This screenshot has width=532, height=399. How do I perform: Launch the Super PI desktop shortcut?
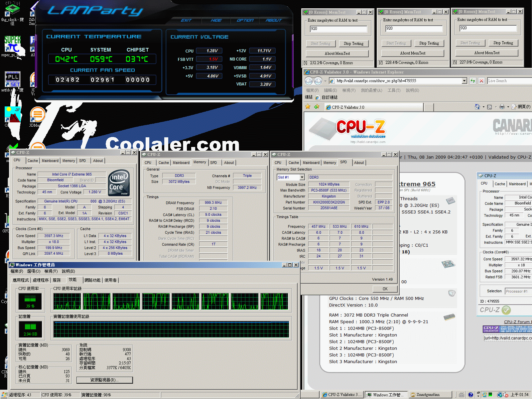[x=12, y=44]
